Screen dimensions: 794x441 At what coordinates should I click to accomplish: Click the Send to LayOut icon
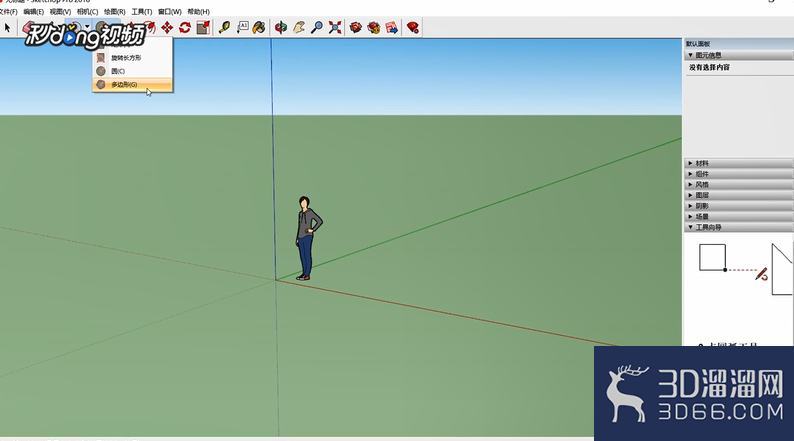[x=391, y=27]
